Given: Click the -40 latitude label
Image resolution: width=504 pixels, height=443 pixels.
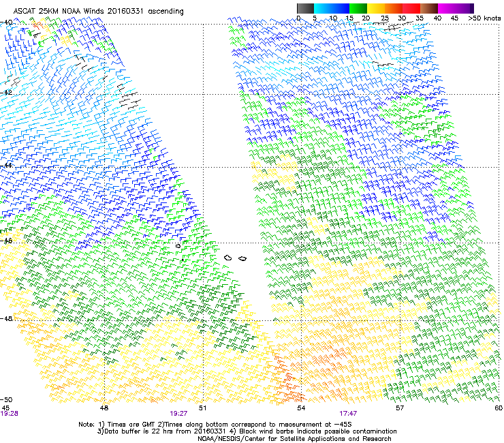Looking at the screenshot, I should (6, 22).
